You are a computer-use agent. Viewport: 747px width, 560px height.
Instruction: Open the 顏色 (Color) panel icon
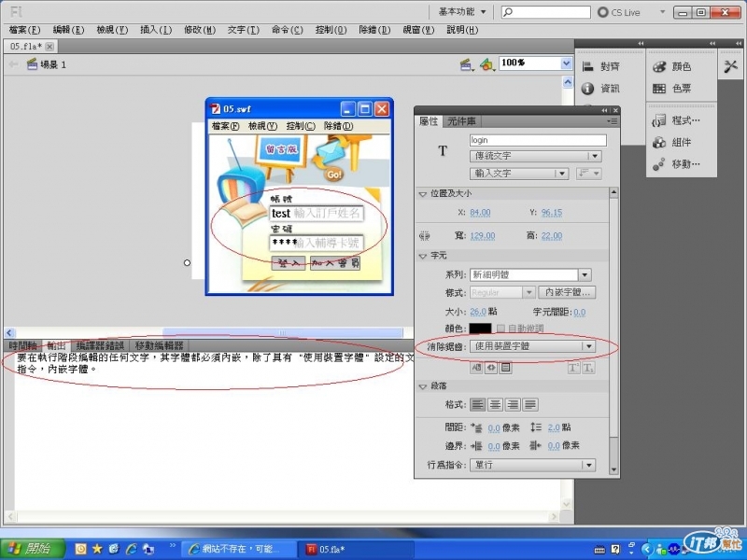(x=659, y=66)
